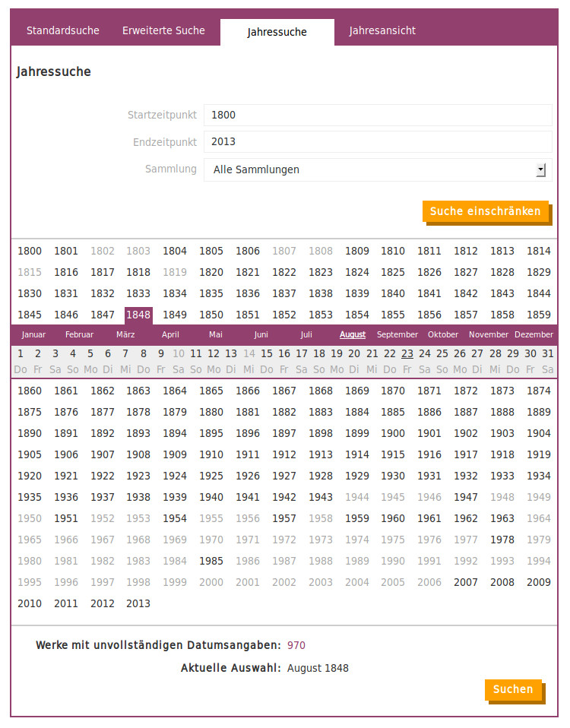Click the Startzeitpunkt input field
Screen dimensions: 570x728
(378, 115)
